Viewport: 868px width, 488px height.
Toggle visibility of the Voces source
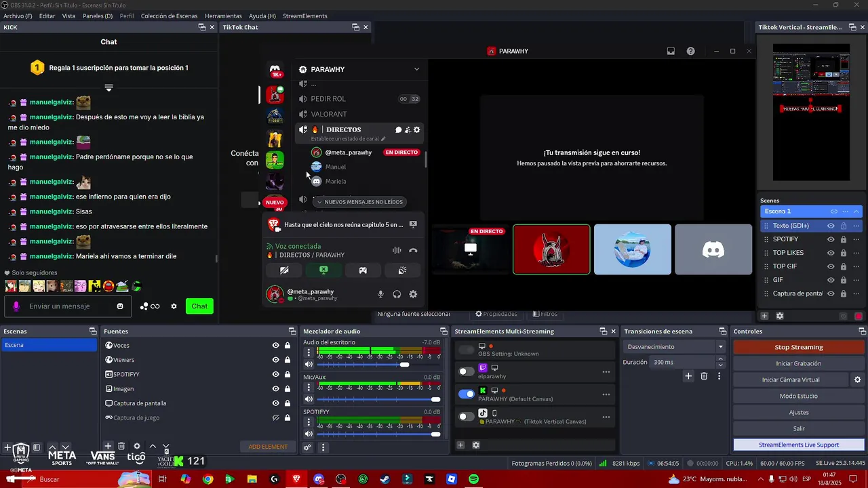275,346
